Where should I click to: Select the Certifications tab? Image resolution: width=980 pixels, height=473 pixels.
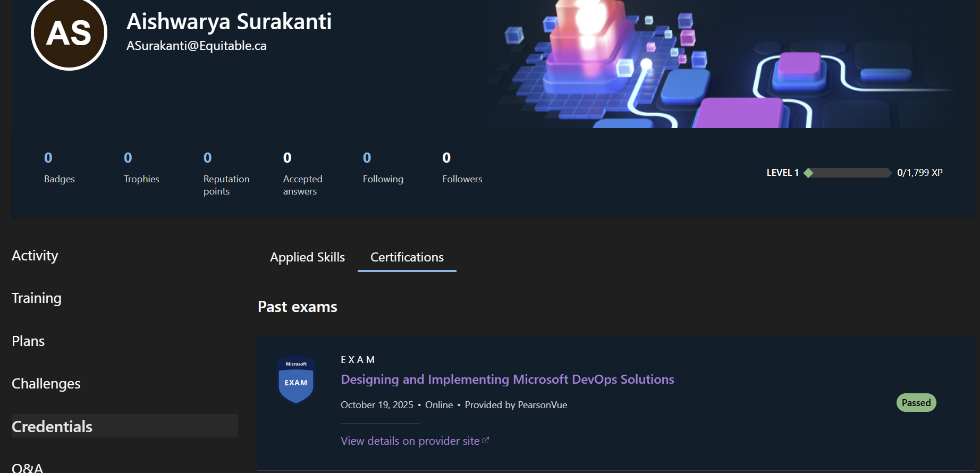point(407,257)
